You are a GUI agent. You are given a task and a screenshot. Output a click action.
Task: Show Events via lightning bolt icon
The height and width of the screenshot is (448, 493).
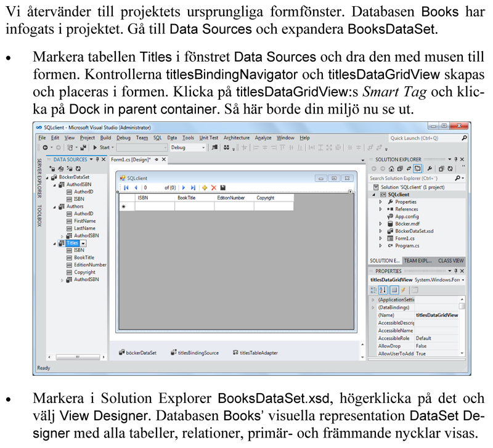pos(404,290)
